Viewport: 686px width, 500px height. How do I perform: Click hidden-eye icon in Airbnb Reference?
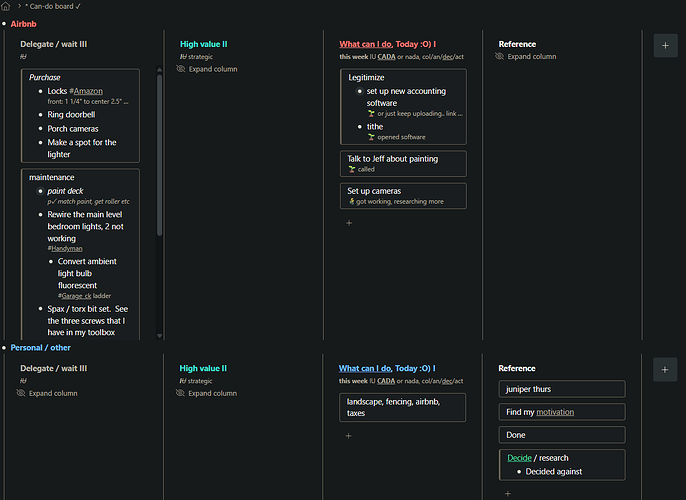500,56
